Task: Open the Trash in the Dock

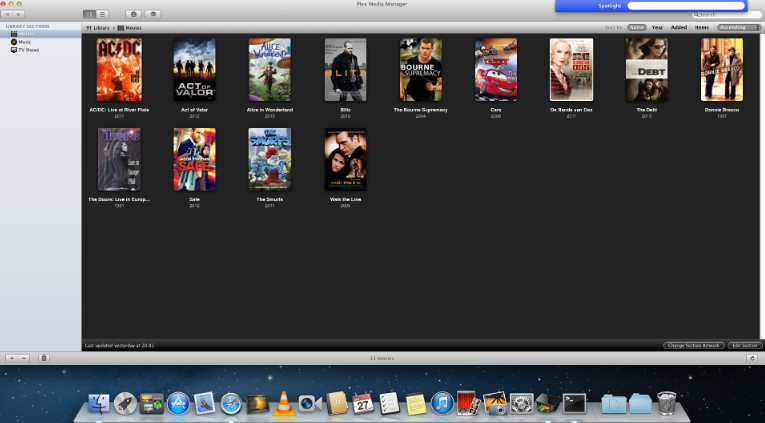Action: (666, 403)
